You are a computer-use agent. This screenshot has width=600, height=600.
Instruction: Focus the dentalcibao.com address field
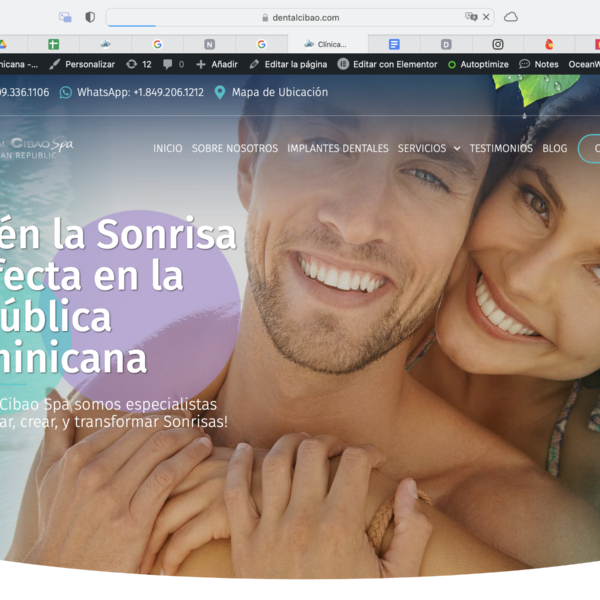(300, 18)
